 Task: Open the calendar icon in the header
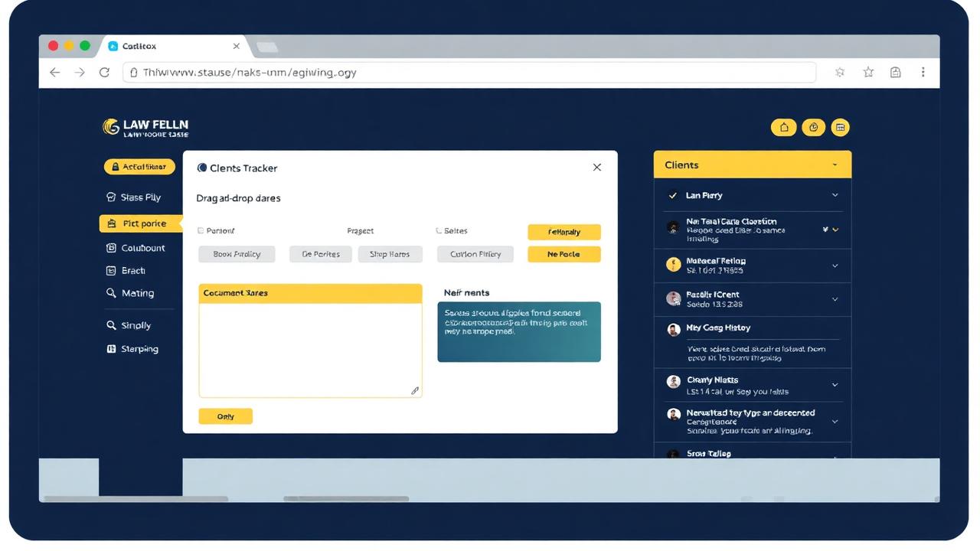click(841, 128)
